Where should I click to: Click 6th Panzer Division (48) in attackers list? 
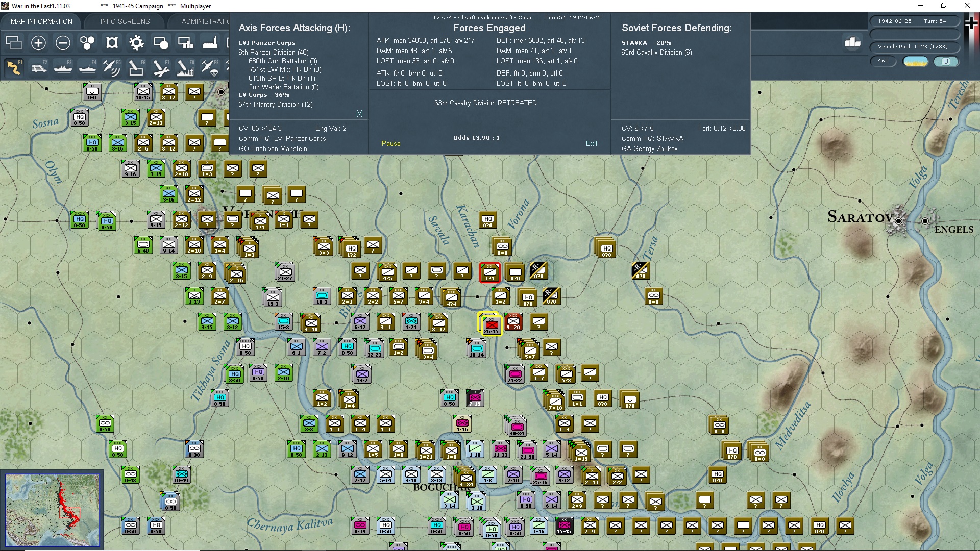[x=274, y=52]
